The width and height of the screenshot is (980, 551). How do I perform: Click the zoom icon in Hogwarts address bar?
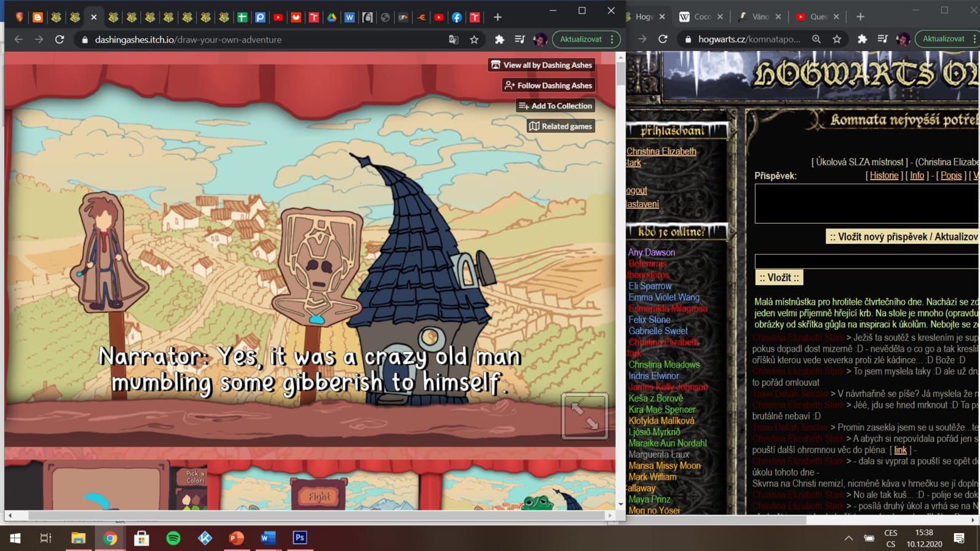(x=816, y=39)
